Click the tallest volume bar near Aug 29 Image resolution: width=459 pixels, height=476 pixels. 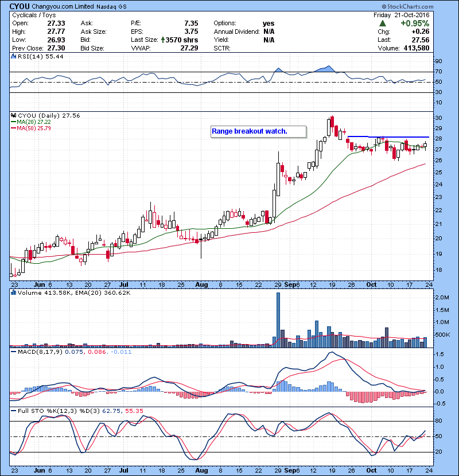pos(278,320)
